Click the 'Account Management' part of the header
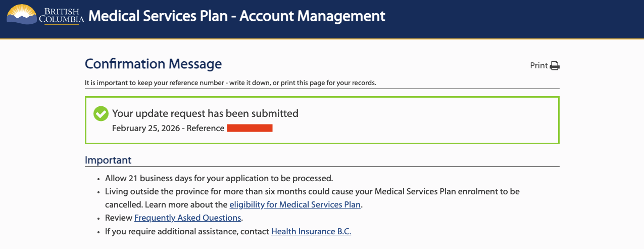The height and width of the screenshot is (249, 644). (312, 16)
